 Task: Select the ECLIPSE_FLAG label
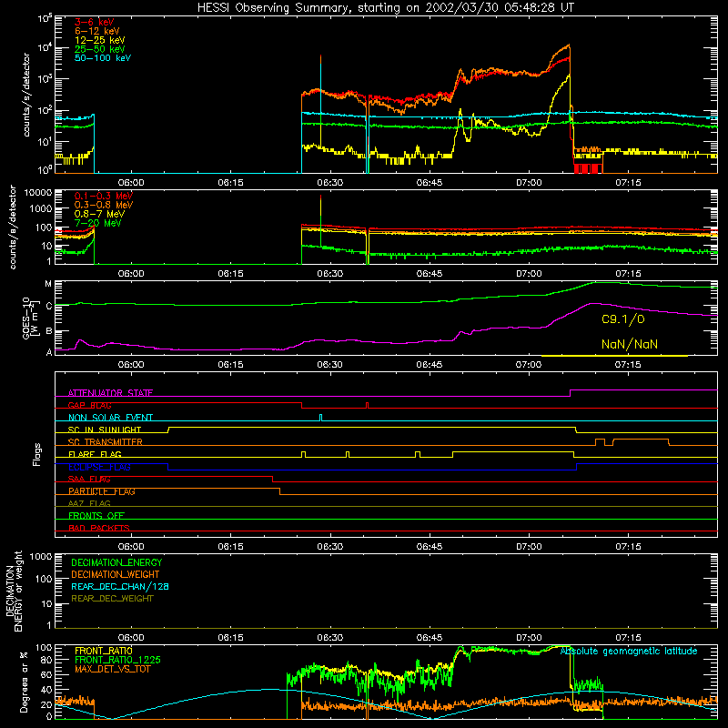(x=99, y=467)
